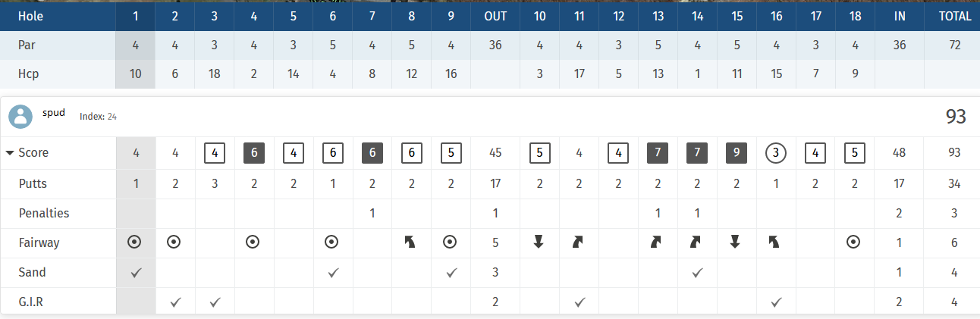Click the circled birdie score on hole 16
Screen dimensions: 980x319
[x=775, y=153]
